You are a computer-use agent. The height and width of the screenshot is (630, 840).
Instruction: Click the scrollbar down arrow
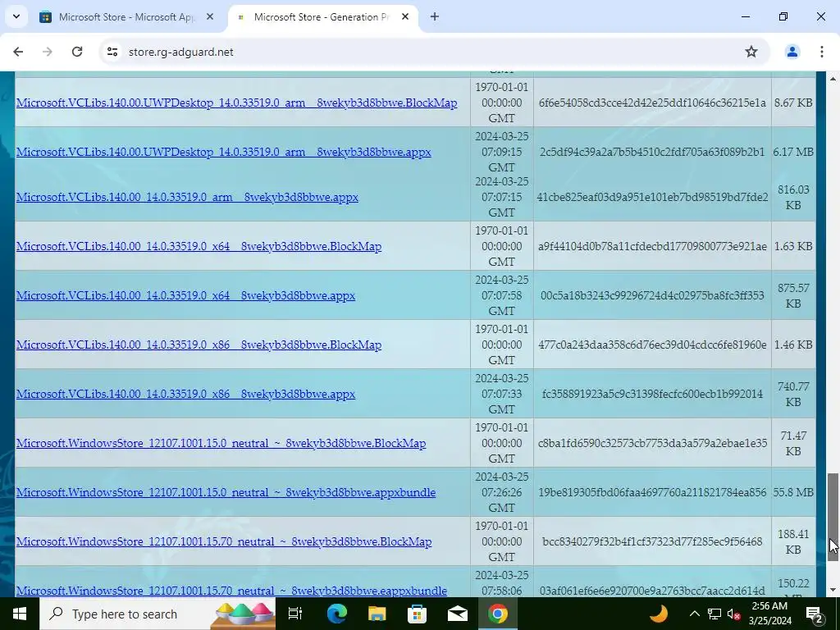coord(833,590)
